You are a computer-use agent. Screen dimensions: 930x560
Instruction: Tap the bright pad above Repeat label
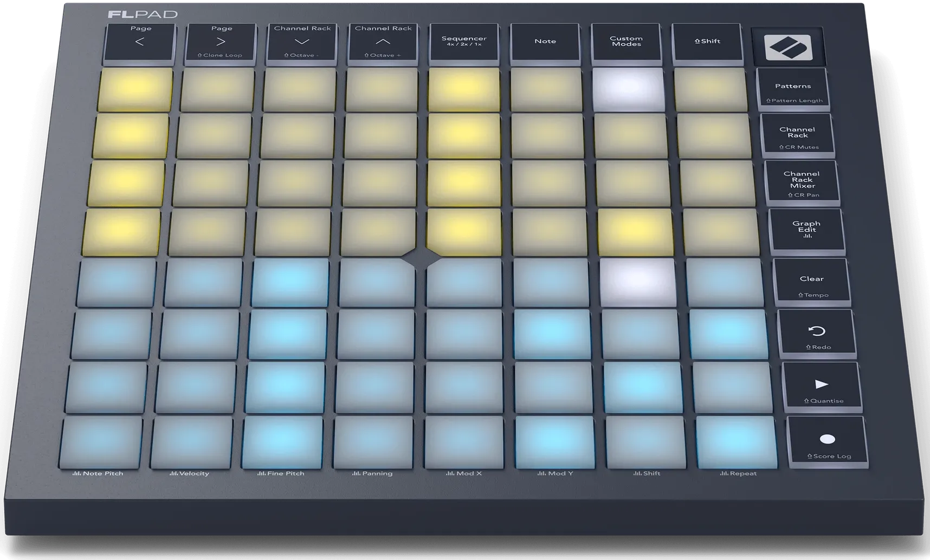(x=737, y=441)
